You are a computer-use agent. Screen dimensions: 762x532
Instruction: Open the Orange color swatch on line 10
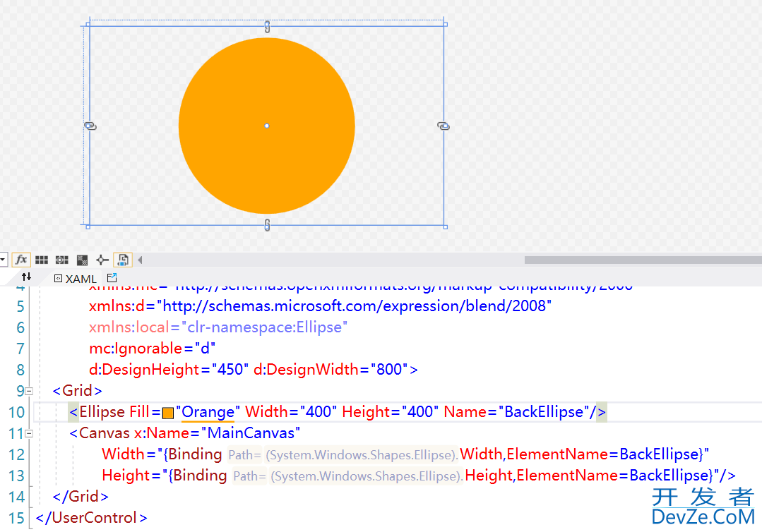(x=168, y=413)
